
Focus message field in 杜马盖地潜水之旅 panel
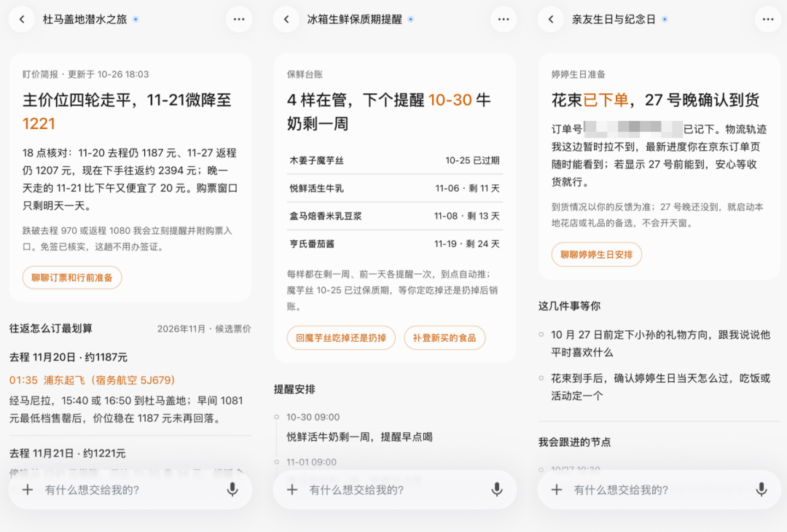[130, 490]
